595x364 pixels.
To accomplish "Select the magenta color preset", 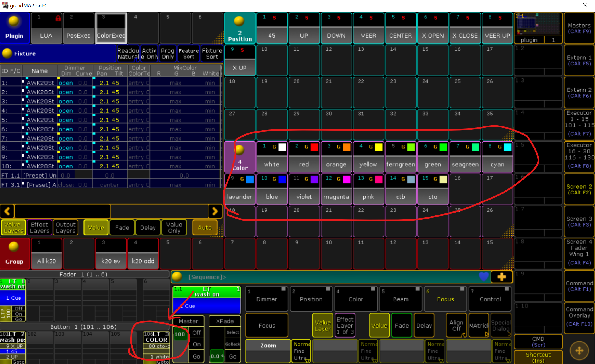I will pyautogui.click(x=336, y=190).
